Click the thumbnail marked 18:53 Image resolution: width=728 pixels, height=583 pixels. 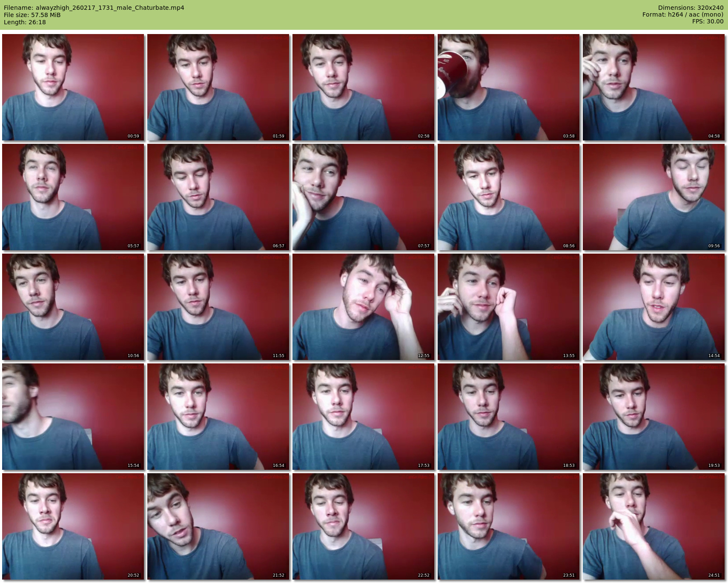[x=509, y=417]
